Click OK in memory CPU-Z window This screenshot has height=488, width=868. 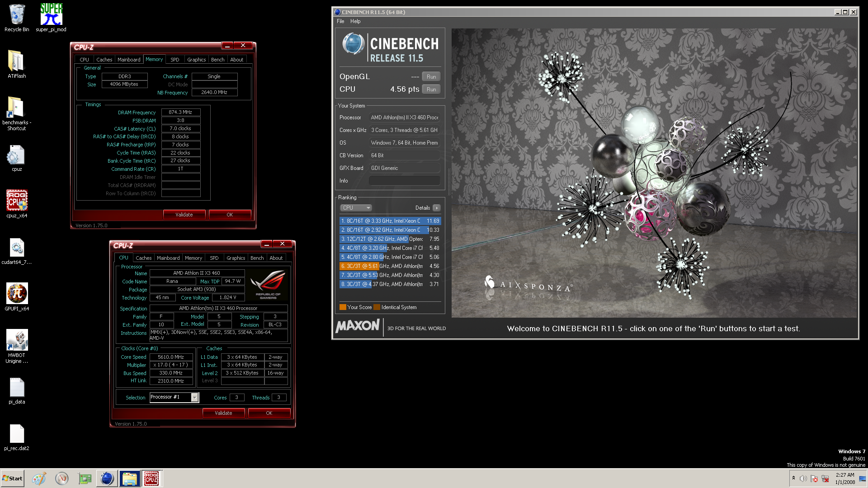click(230, 215)
